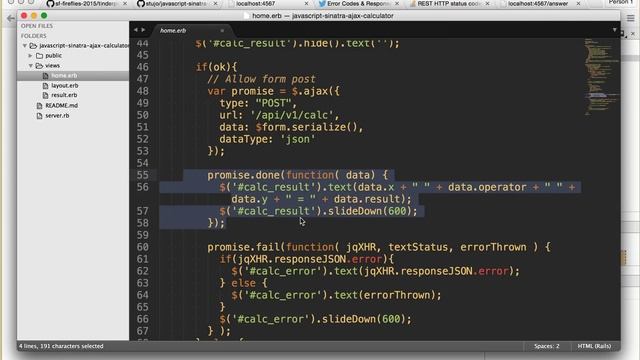Viewport: 640px width, 360px height.
Task: Click the minimap code overview
Action: pyautogui.click(x=601, y=78)
